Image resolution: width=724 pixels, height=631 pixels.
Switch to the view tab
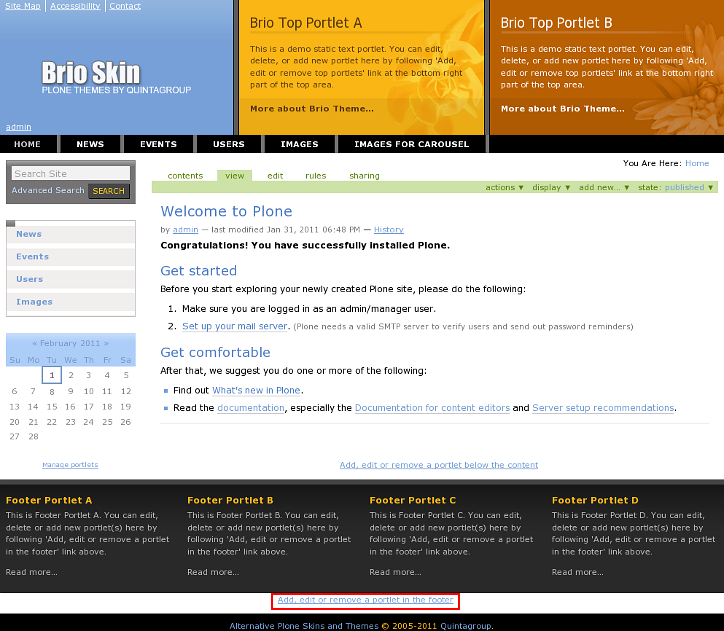[235, 176]
